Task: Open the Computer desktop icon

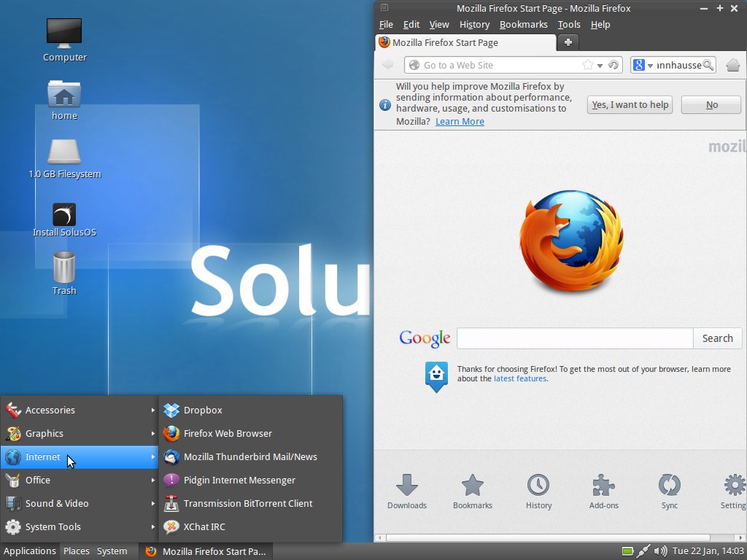Action: [64, 40]
